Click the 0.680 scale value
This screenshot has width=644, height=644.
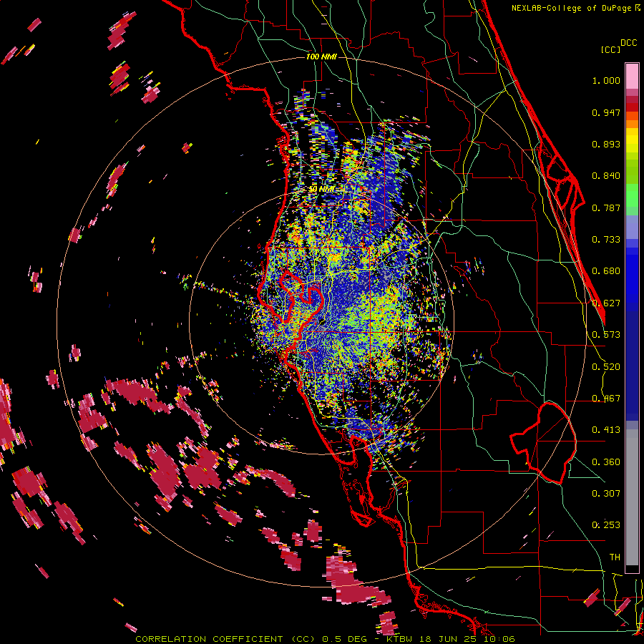(x=606, y=271)
